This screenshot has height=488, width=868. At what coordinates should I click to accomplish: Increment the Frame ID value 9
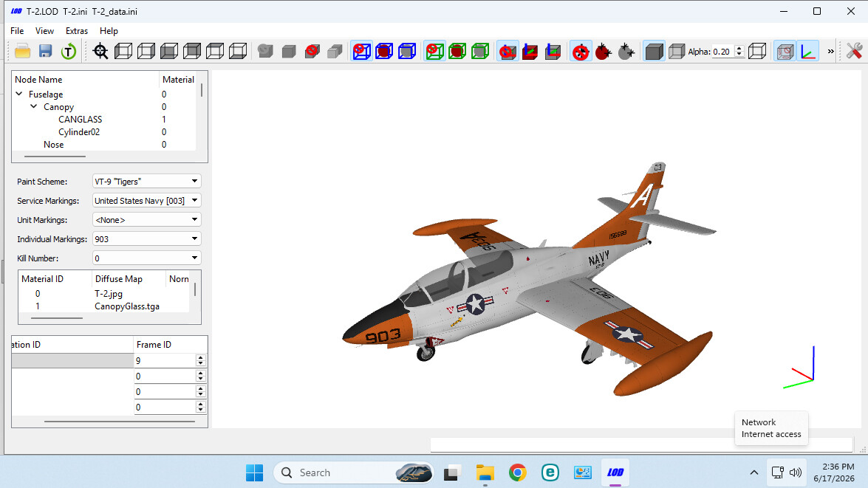tap(200, 357)
